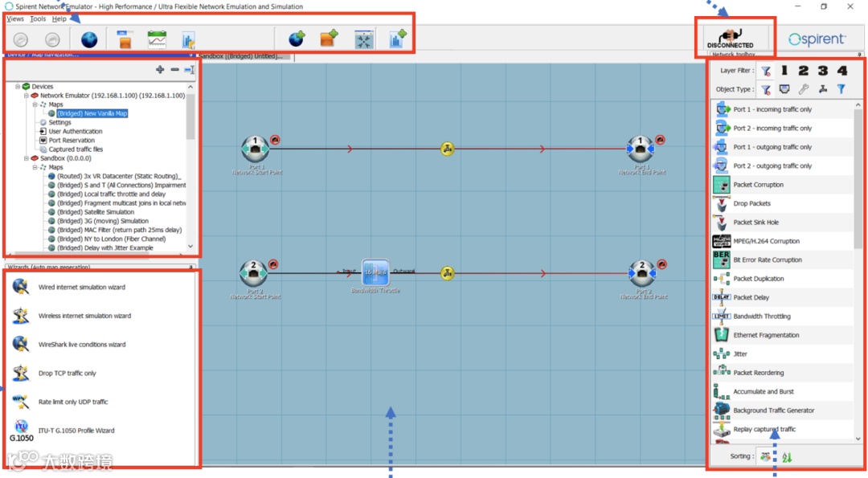This screenshot has height=478, width=868.
Task: Open Settings in device tree
Action: point(59,122)
